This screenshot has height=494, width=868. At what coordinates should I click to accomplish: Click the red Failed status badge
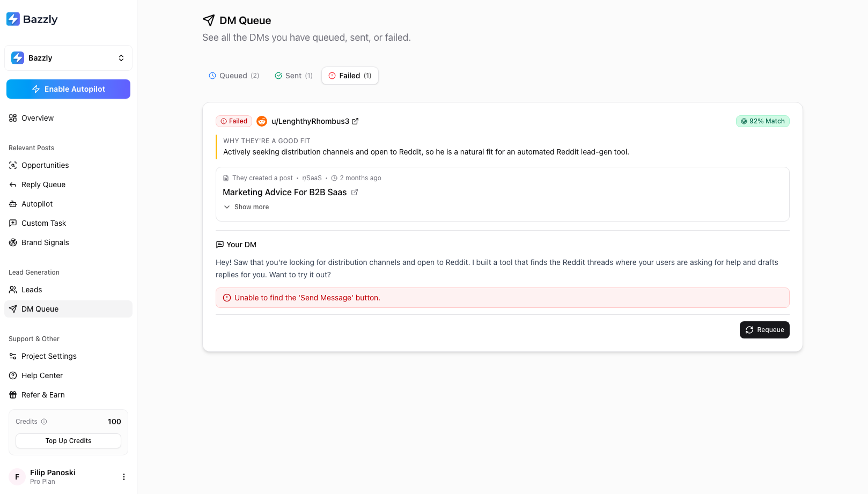(x=234, y=121)
